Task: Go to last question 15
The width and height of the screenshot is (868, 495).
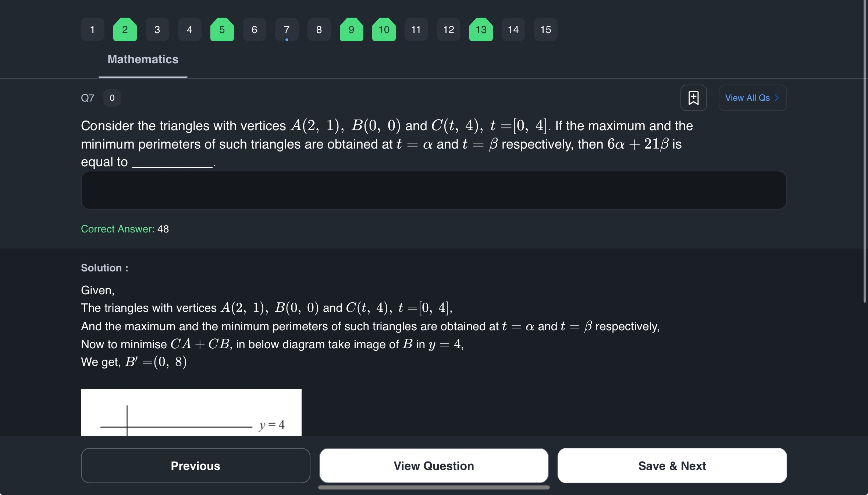Action: (x=545, y=29)
